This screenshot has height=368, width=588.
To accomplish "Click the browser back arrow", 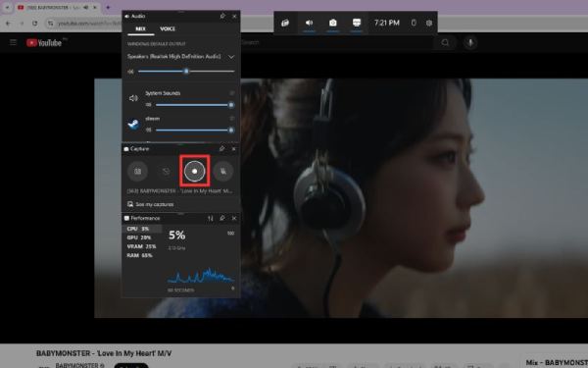I will pyautogui.click(x=8, y=24).
